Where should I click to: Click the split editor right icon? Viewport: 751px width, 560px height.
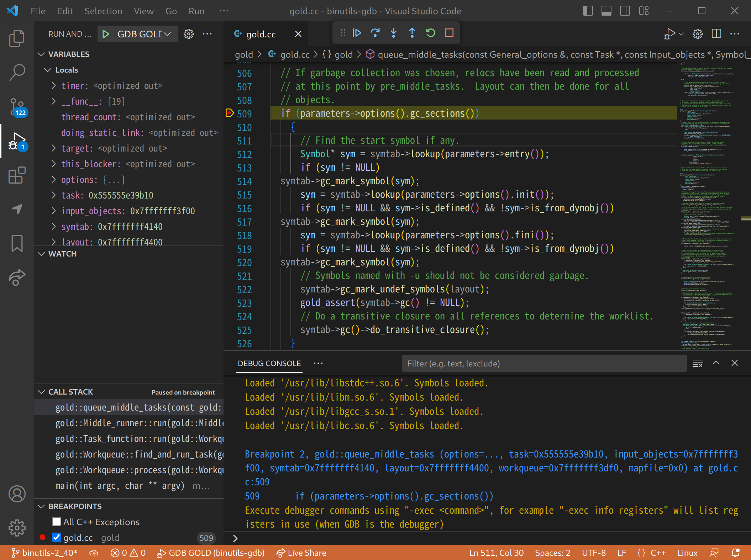[x=716, y=34]
